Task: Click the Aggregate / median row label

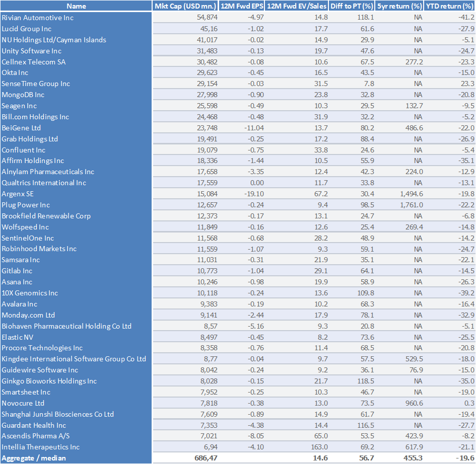Action: [x=34, y=458]
